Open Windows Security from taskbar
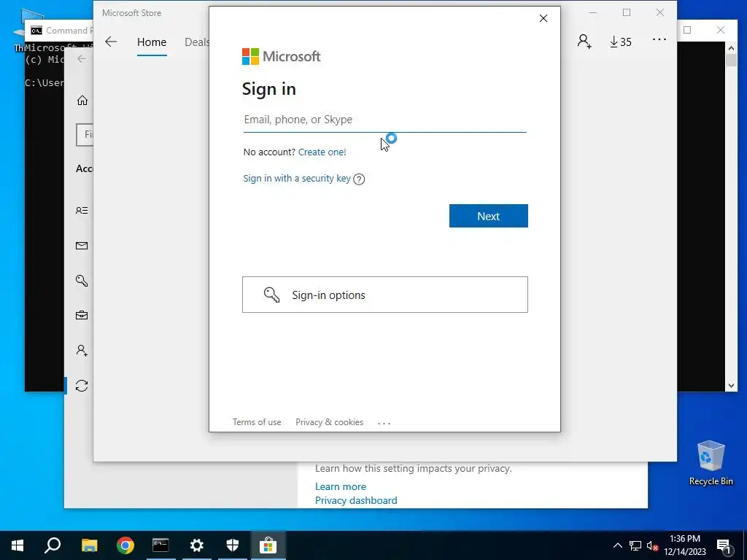Screen dimensions: 747x560 click(233, 545)
